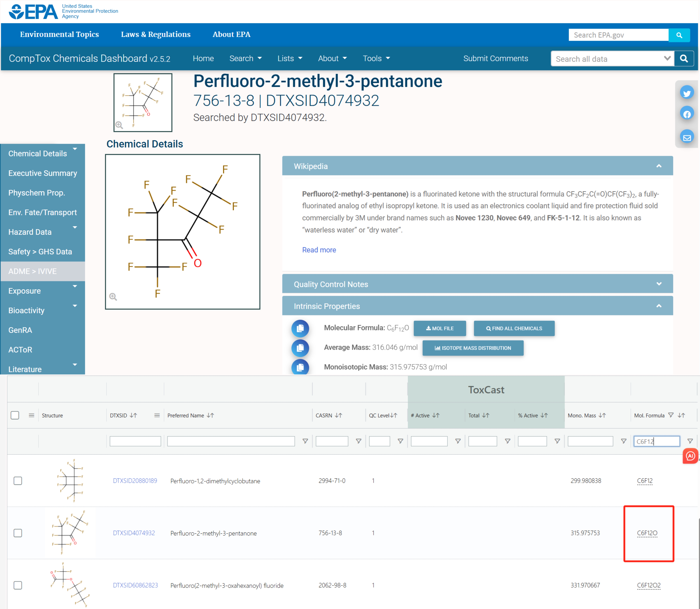
Task: Expand the Quality Control Notes panel
Action: pos(658,284)
